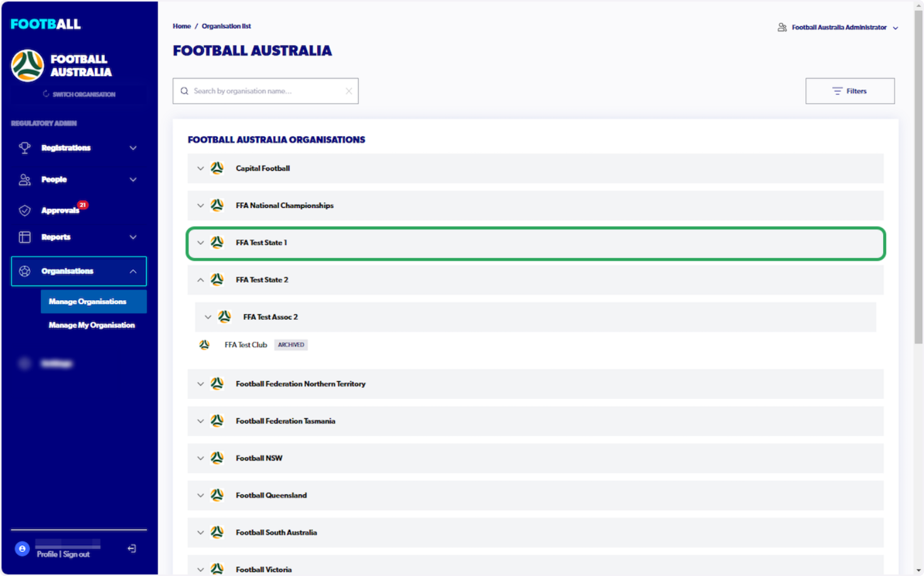Click the FFA National Championships logo icon
The width and height of the screenshot is (924, 576).
[x=217, y=205]
